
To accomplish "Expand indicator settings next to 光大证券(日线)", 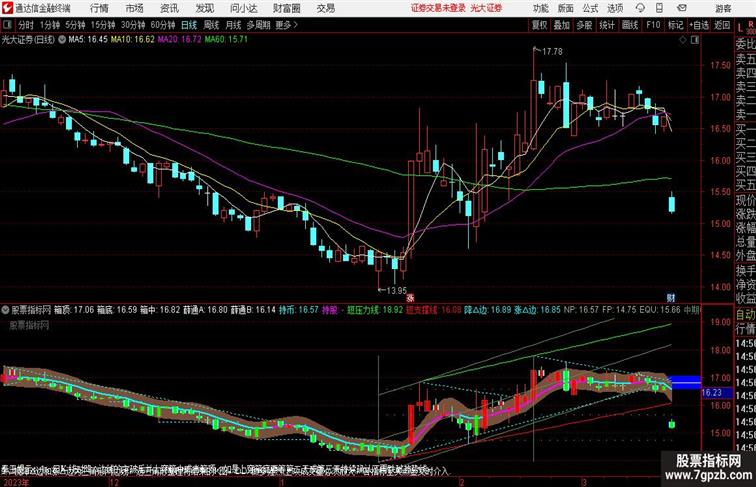I will coord(62,40).
